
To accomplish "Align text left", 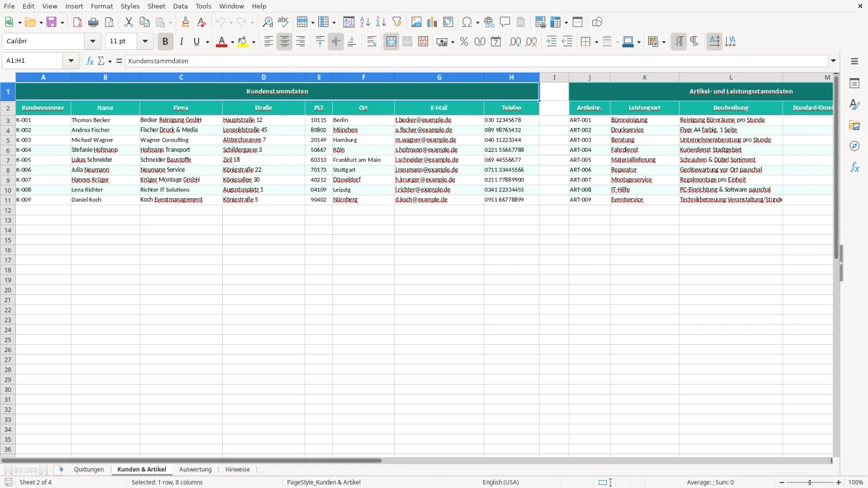I will pyautogui.click(x=268, y=42).
